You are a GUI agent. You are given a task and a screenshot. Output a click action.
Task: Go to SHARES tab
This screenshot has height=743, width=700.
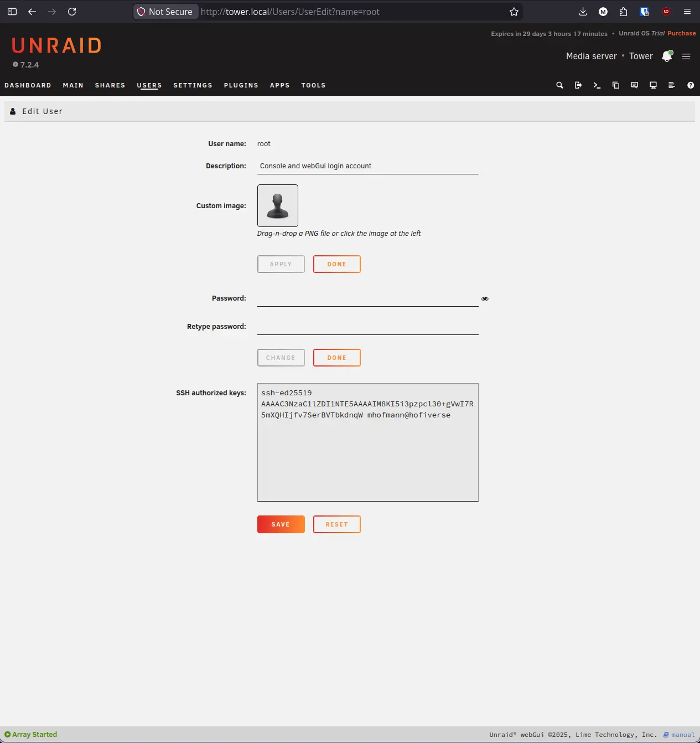pos(110,85)
